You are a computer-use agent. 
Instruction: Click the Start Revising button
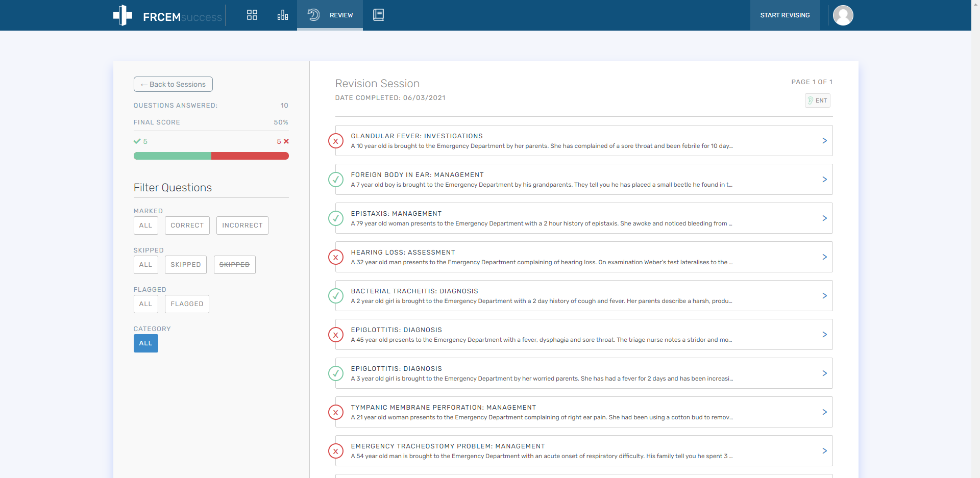pos(785,15)
